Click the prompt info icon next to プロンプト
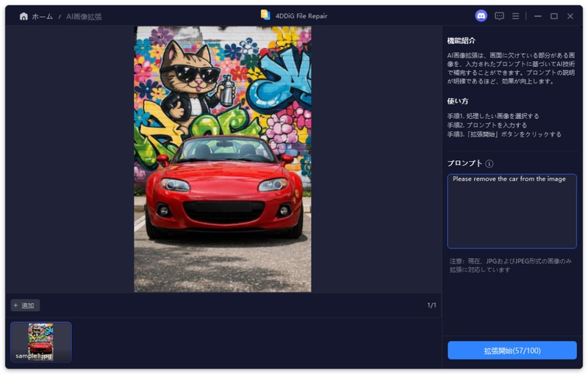The height and width of the screenshot is (374, 588). 490,164
